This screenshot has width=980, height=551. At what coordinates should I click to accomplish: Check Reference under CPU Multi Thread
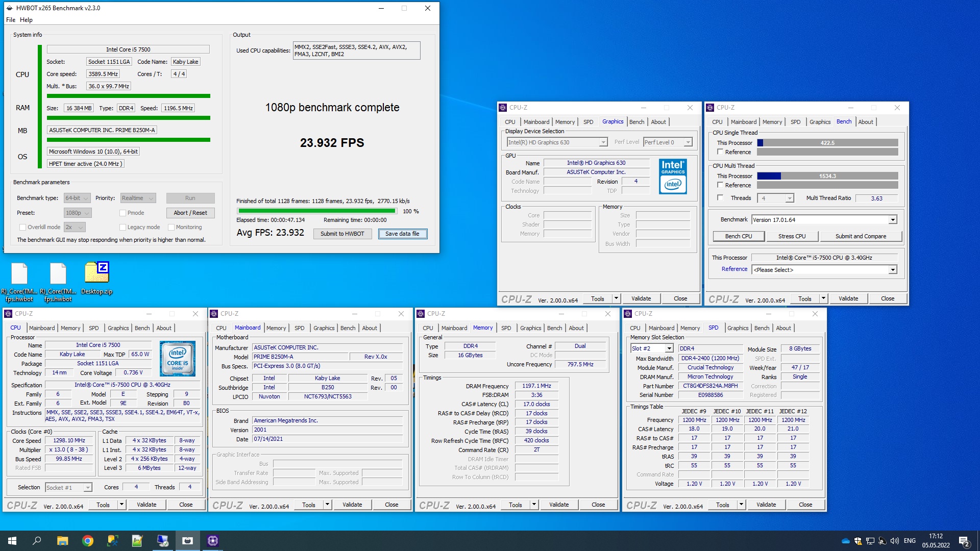(x=720, y=185)
